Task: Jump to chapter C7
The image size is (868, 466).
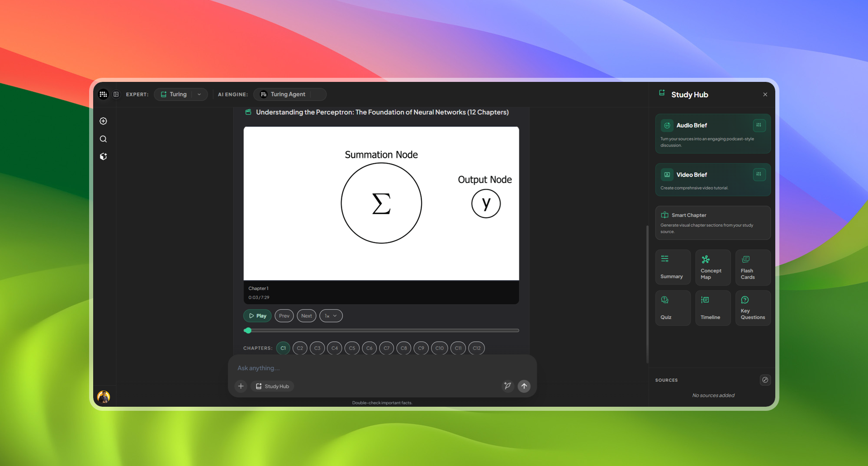Action: (386, 348)
